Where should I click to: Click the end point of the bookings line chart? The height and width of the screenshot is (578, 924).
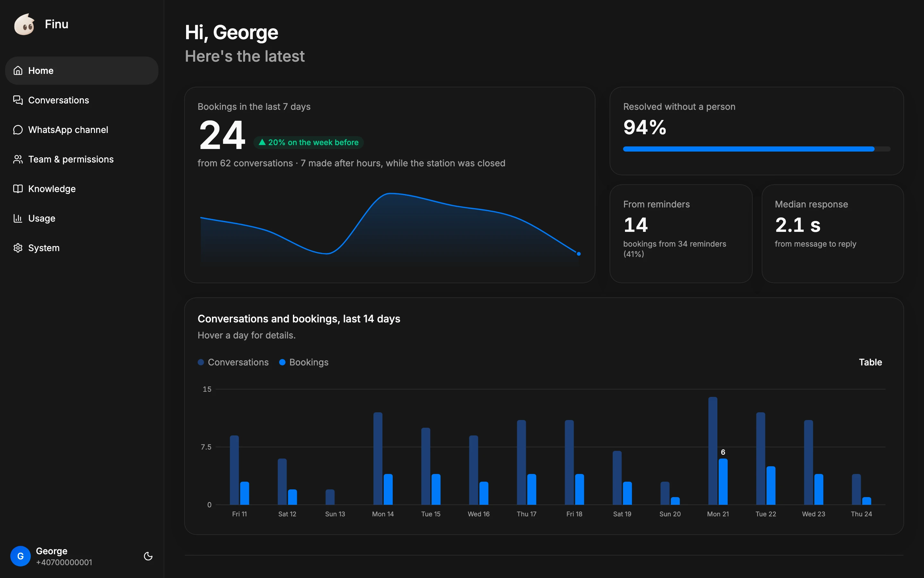click(578, 254)
